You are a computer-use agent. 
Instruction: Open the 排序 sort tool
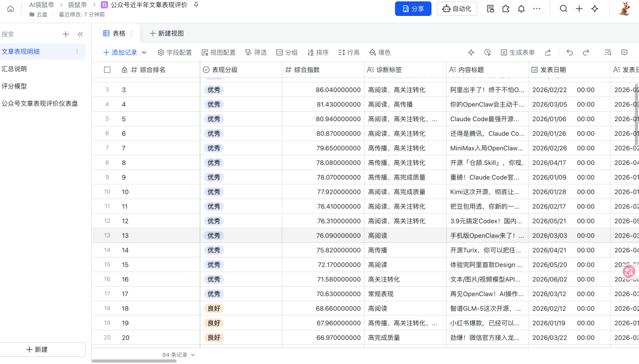point(318,53)
